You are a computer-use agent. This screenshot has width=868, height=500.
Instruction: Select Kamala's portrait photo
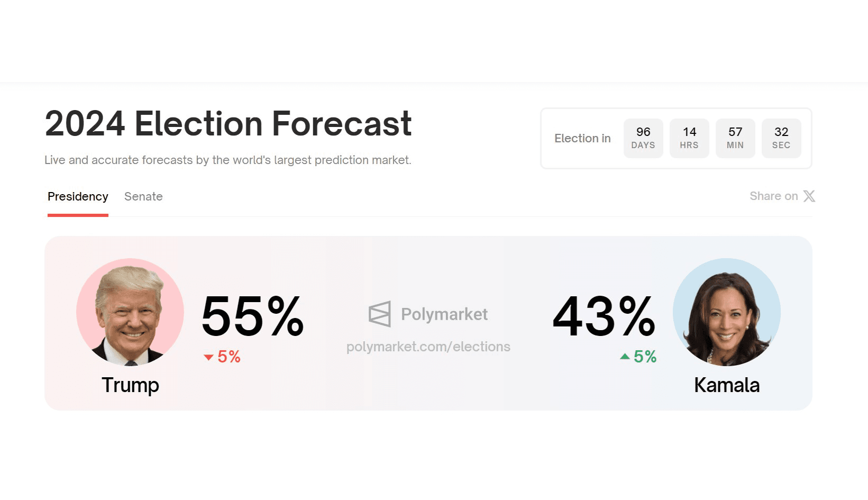pos(727,312)
